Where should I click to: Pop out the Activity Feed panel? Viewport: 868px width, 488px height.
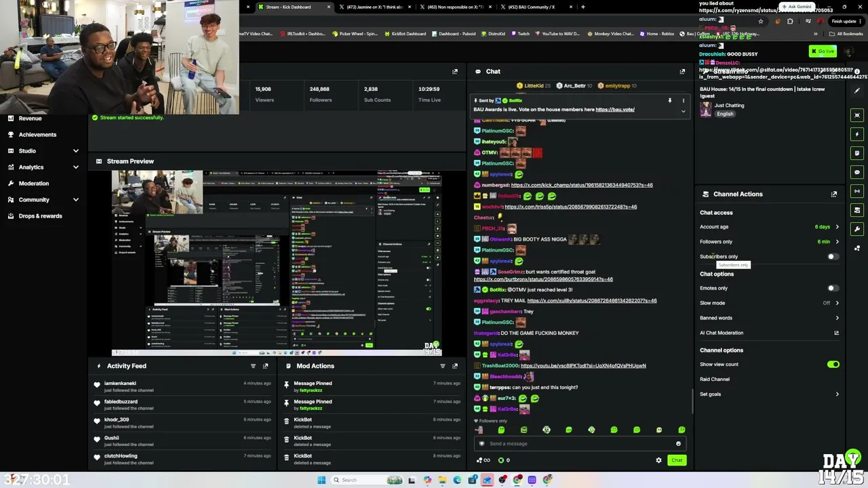pyautogui.click(x=265, y=366)
